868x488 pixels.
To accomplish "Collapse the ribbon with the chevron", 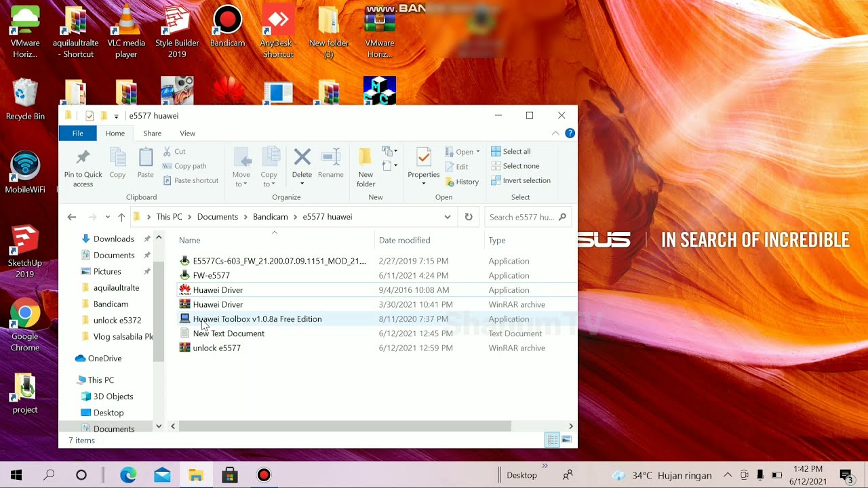I will (555, 134).
